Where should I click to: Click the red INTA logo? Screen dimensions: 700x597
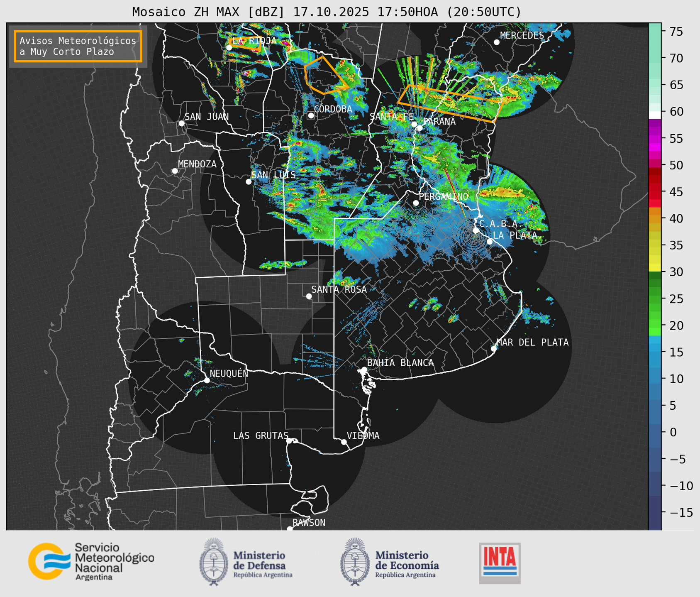coord(500,563)
